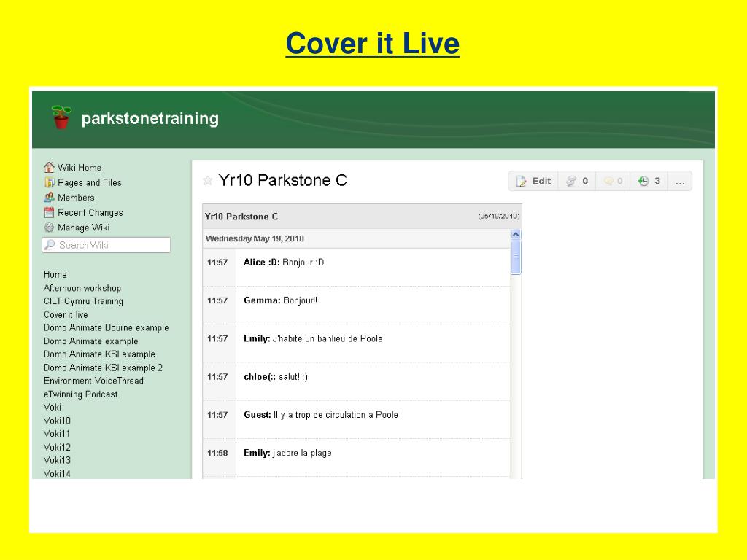
Task: Click the parkstonetraining plant pot logo
Action: (x=61, y=117)
